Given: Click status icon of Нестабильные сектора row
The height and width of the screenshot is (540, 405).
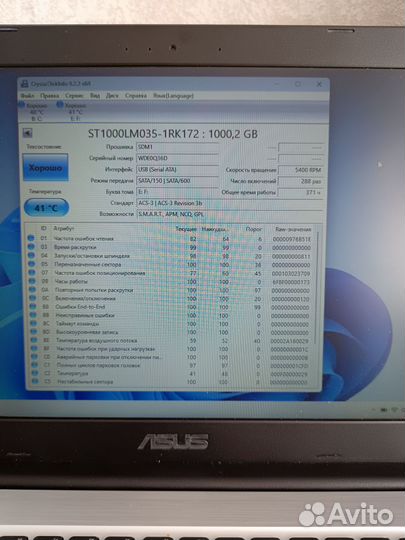Looking at the screenshot, I should 35,381.
